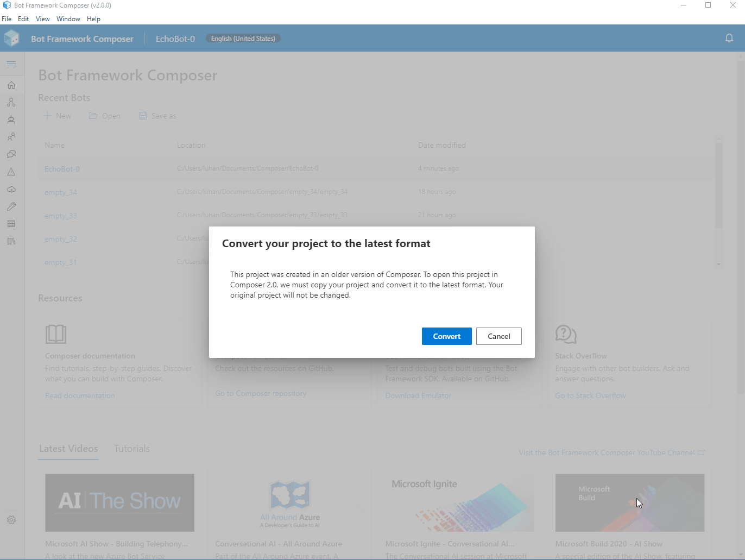Open Composer settings via the gear icon
The width and height of the screenshot is (745, 560).
click(x=11, y=520)
